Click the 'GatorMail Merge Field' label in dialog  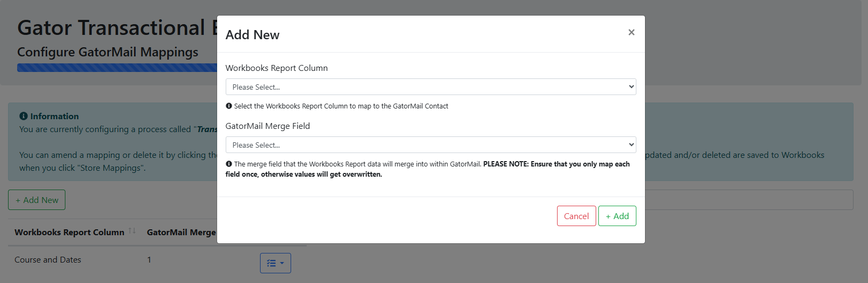click(x=268, y=126)
